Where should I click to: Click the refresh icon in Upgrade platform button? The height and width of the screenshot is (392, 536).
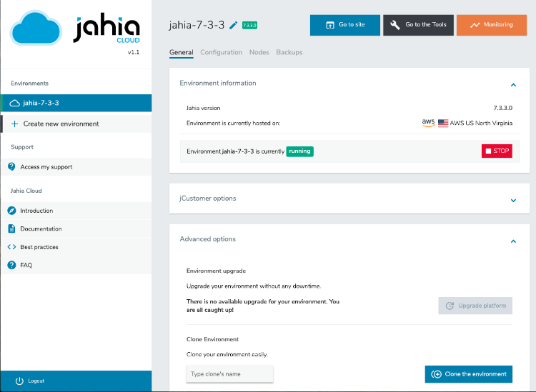coord(450,306)
